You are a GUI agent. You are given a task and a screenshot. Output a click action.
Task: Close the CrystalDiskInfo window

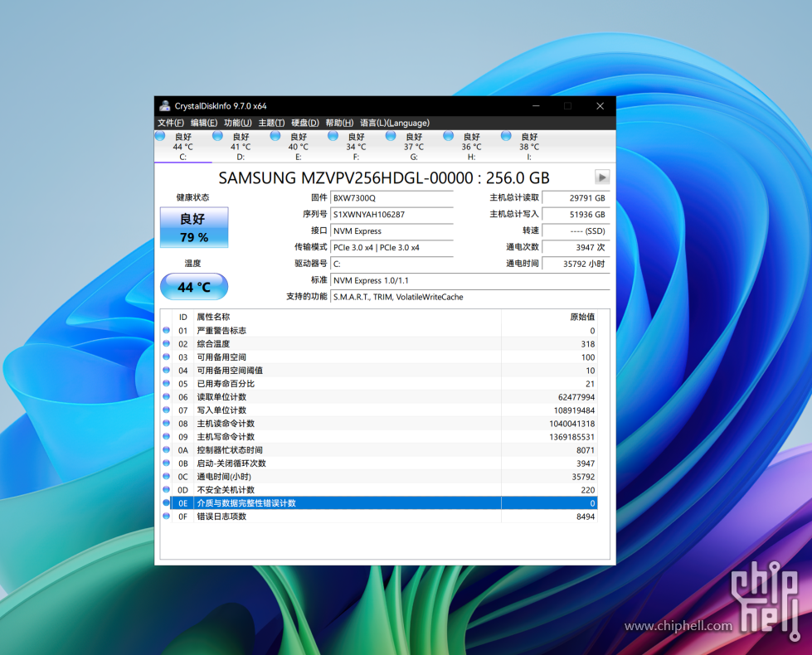click(x=600, y=105)
